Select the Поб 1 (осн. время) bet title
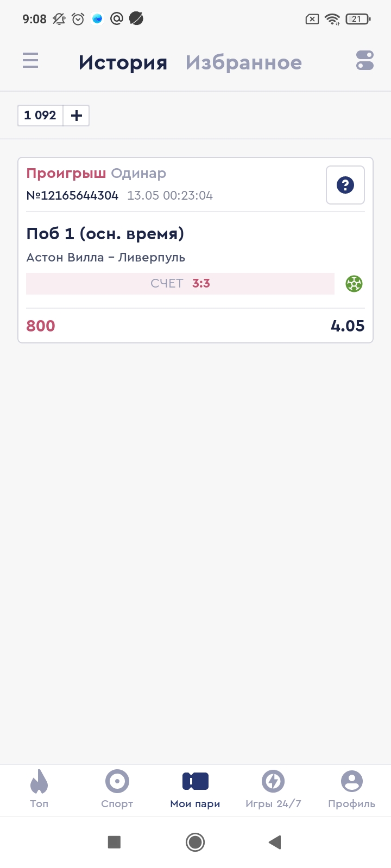The height and width of the screenshot is (868, 391). click(x=105, y=234)
